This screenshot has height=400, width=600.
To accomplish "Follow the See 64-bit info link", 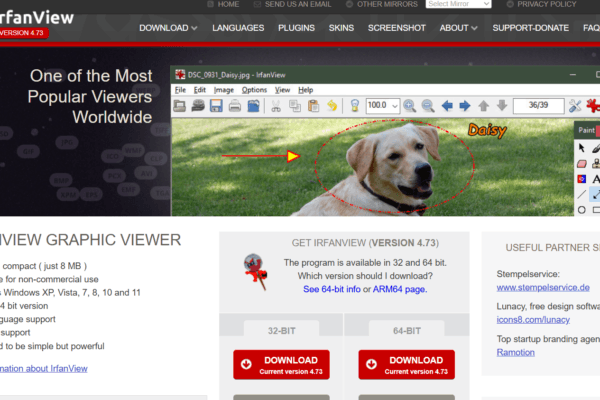I will tap(331, 289).
